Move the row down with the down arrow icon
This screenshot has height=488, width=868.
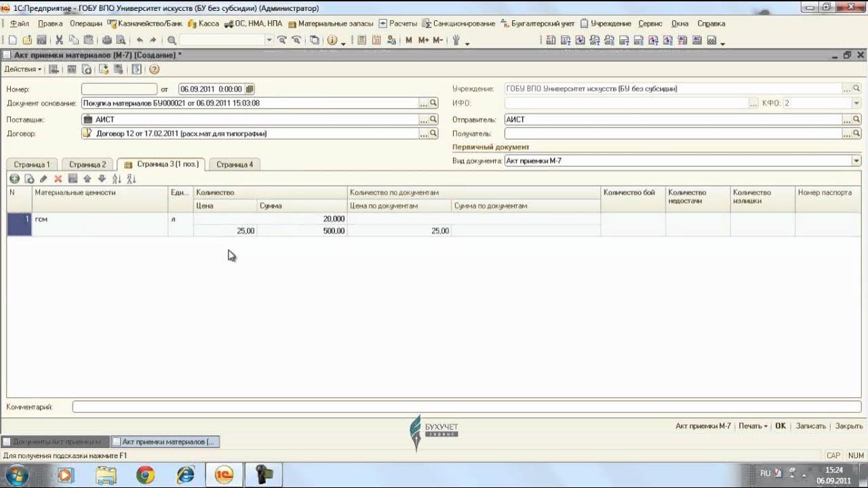[x=102, y=179]
